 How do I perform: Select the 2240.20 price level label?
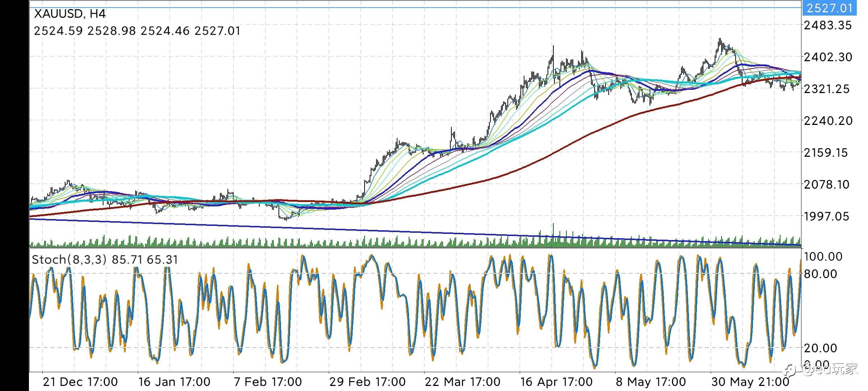coord(827,121)
